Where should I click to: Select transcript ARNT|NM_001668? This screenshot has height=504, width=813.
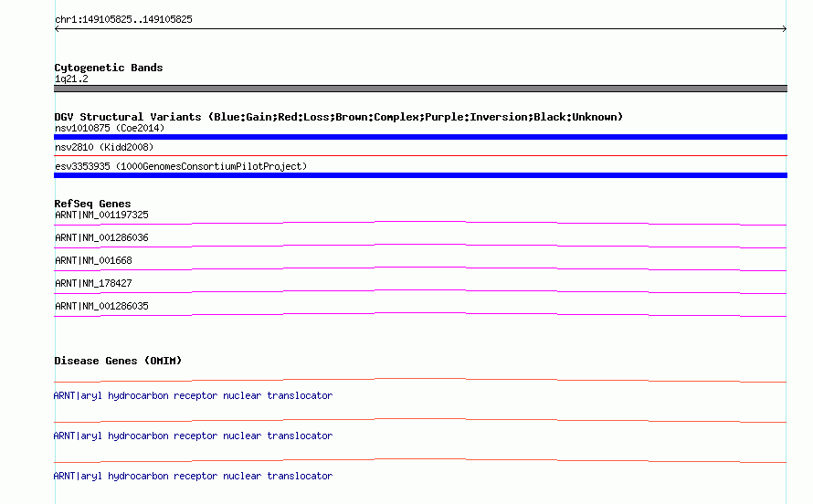pyautogui.click(x=93, y=260)
